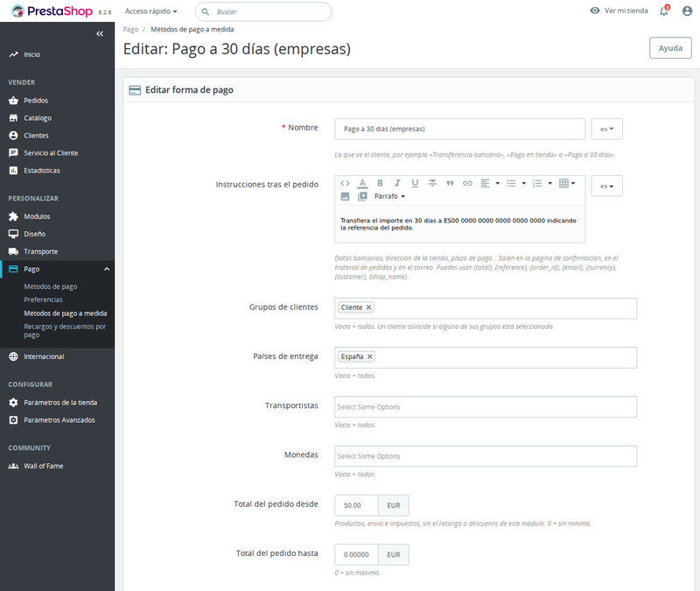Open notifications bell
700x591 pixels.
pyautogui.click(x=664, y=11)
